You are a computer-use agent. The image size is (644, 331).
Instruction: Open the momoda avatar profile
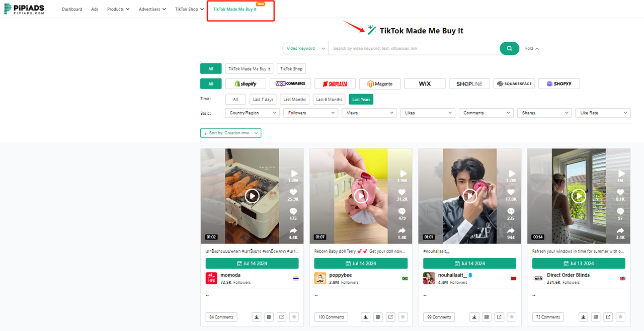(211, 278)
